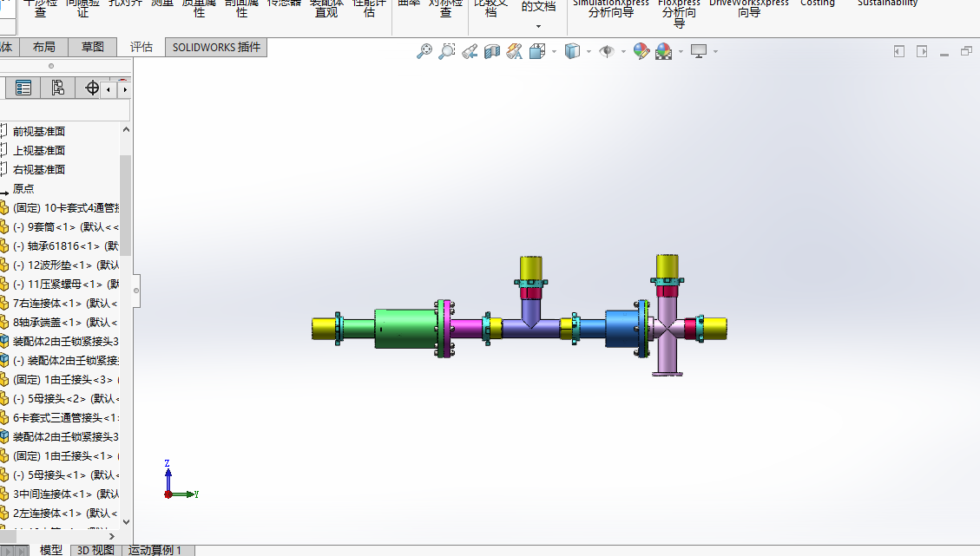Open the DimXpertManager crosshair icon

click(92, 88)
